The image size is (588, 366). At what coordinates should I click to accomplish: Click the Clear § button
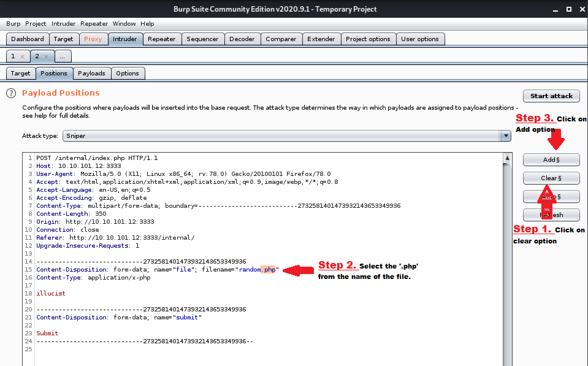551,178
